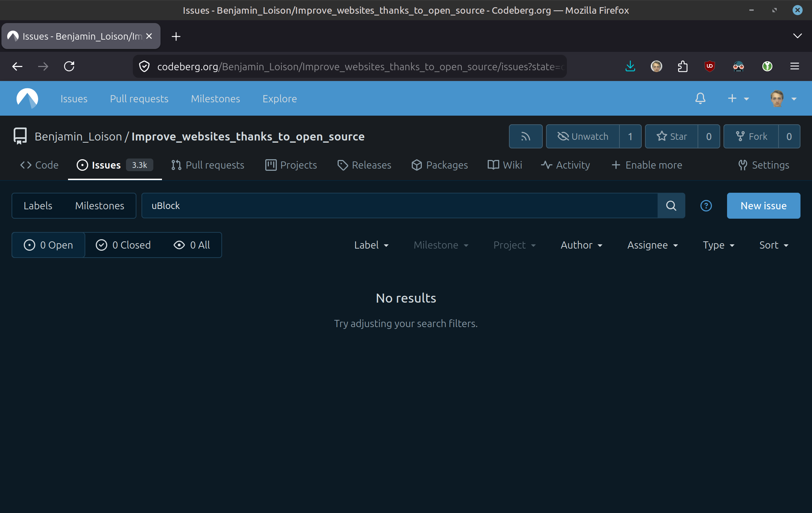Click the uBlock Origin extension icon
Viewport: 812px width, 513px height.
[709, 66]
